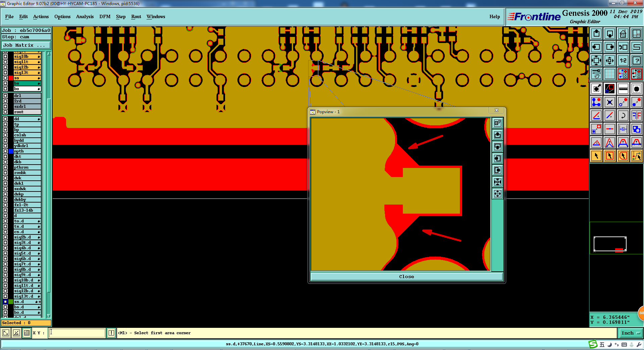Click the previous view icon
Screen dimensions: 644x350
[x=623, y=47]
